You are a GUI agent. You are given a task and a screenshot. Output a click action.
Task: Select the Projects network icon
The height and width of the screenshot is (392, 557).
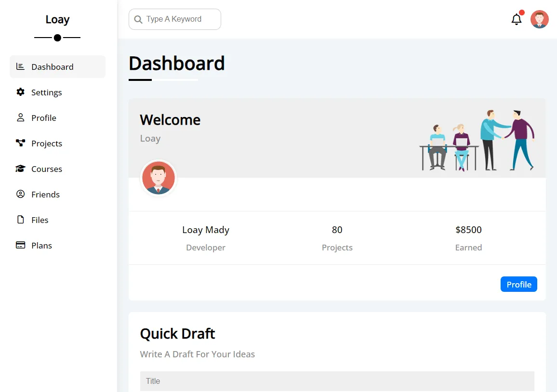point(20,143)
